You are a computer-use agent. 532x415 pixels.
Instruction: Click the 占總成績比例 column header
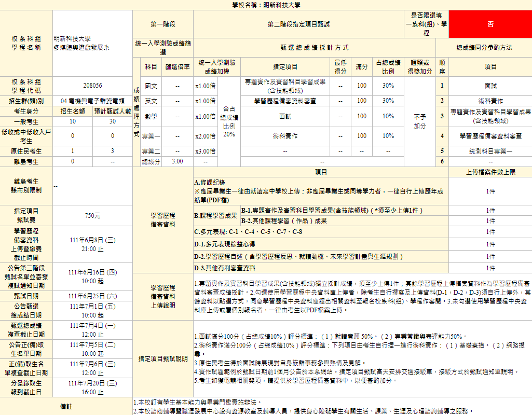[388, 67]
